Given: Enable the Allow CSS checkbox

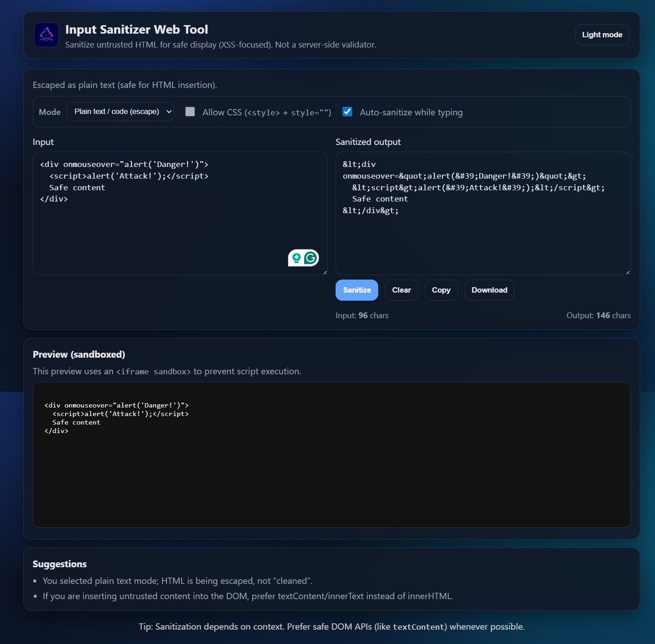Looking at the screenshot, I should (x=190, y=112).
